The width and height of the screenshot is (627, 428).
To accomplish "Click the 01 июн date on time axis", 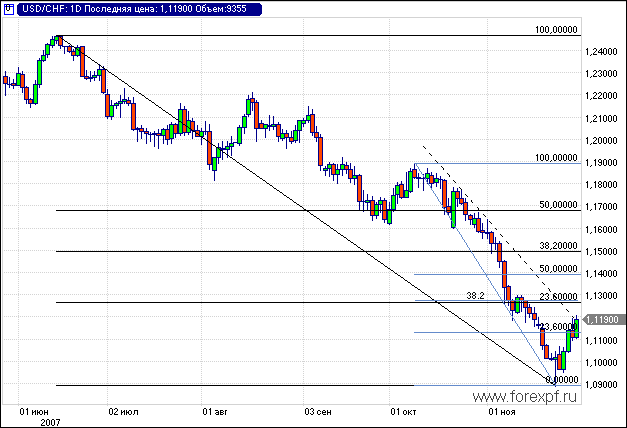I will click(36, 411).
